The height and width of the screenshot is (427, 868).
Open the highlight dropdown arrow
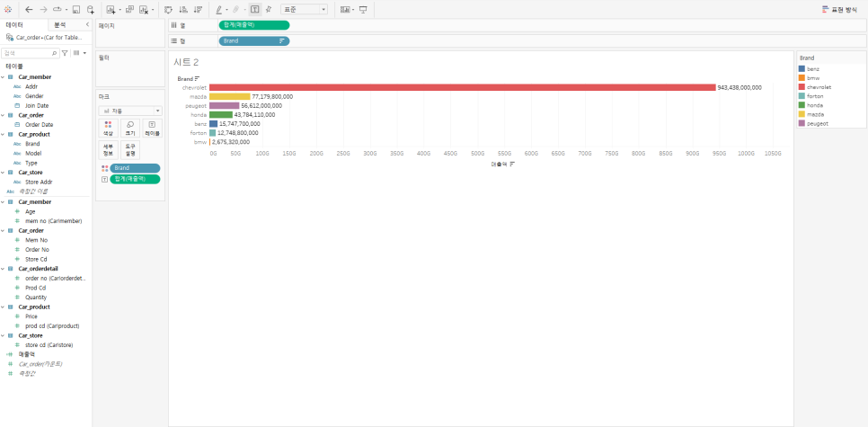[227, 10]
